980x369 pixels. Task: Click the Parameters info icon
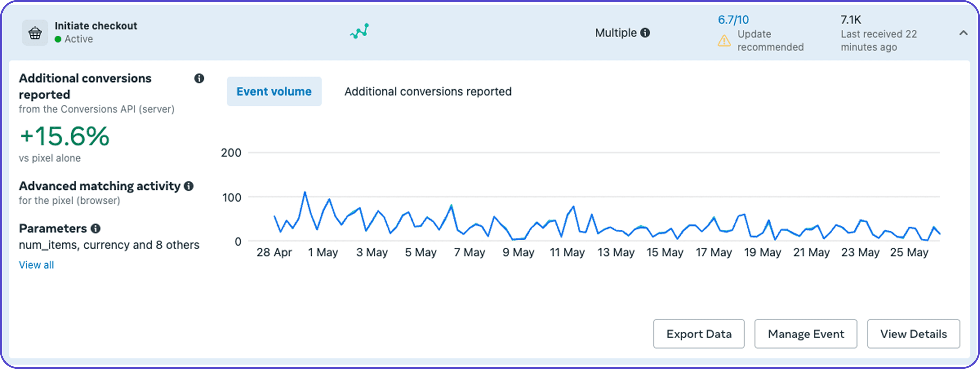95,229
